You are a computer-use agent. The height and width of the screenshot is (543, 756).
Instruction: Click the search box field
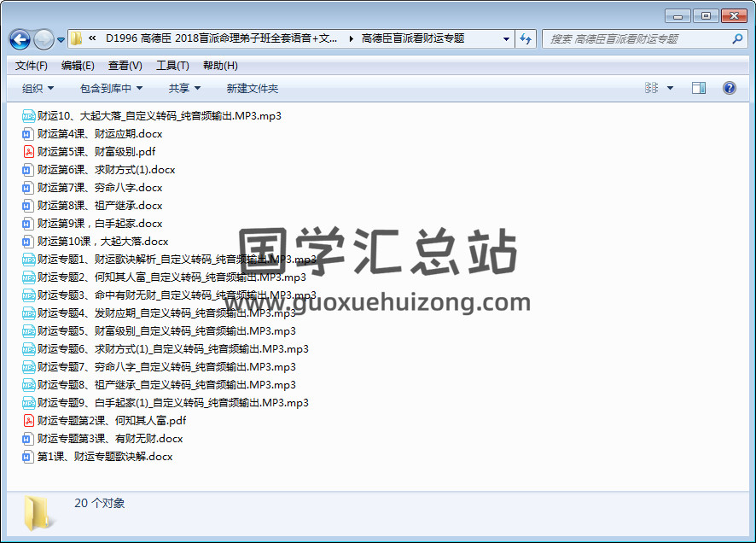[644, 39]
